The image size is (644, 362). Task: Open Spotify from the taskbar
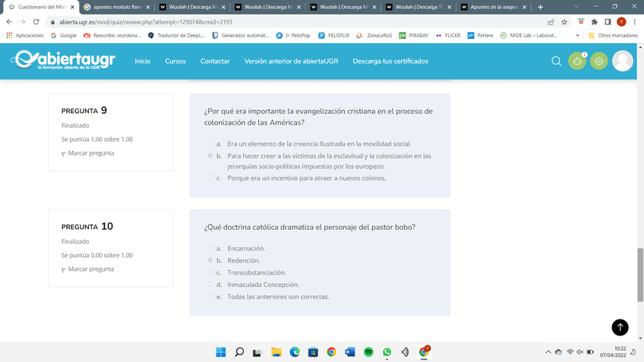pos(368,352)
